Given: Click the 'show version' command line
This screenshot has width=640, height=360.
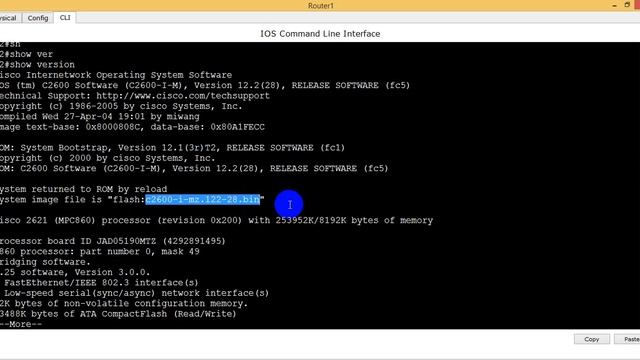Looking at the screenshot, I should click(38, 64).
